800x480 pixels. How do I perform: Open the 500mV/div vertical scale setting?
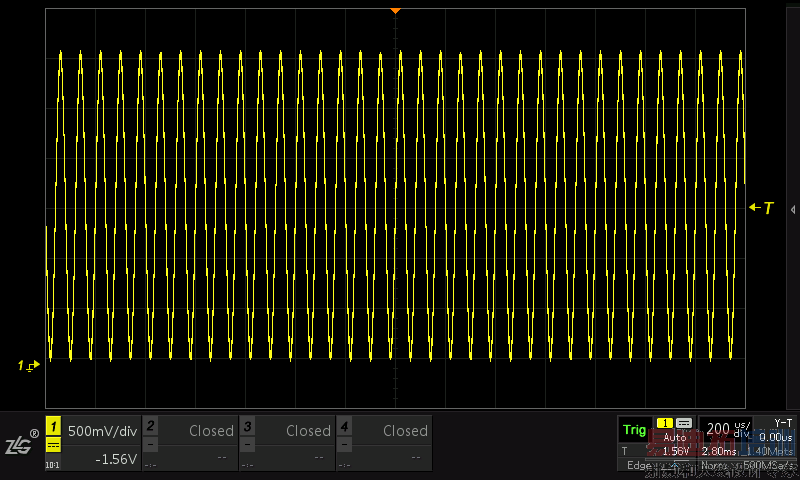point(103,431)
